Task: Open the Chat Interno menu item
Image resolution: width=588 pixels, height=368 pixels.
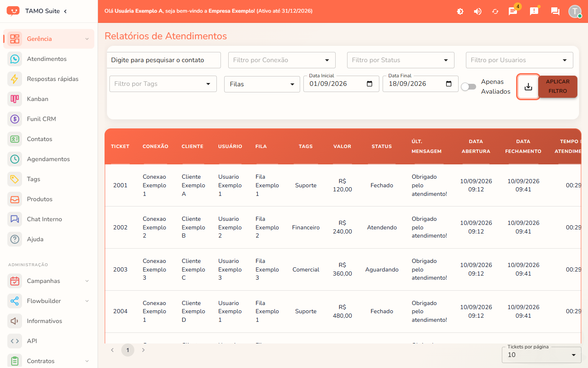Action: click(49, 219)
